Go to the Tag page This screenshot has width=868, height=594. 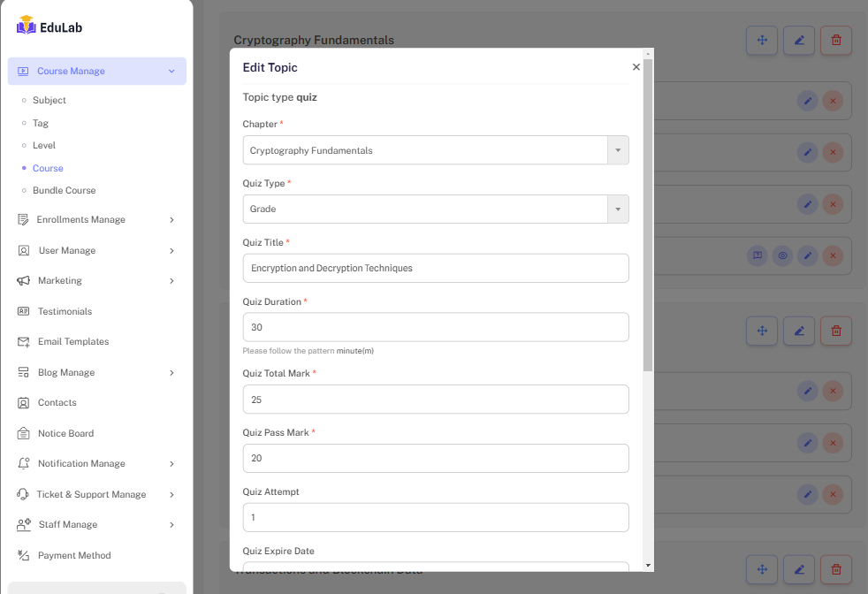point(41,123)
